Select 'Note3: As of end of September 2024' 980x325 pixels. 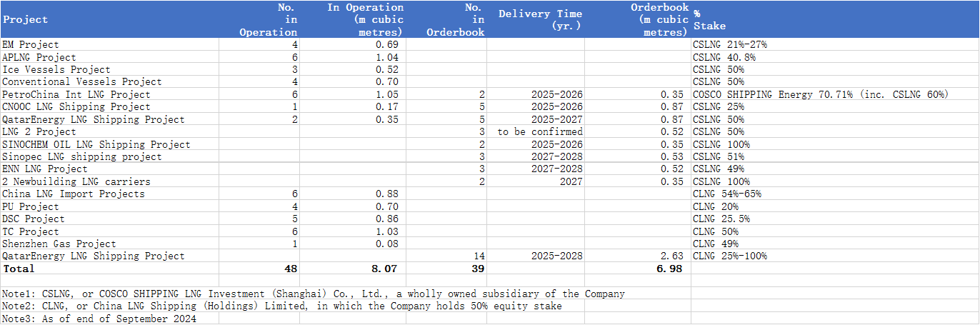click(99, 319)
